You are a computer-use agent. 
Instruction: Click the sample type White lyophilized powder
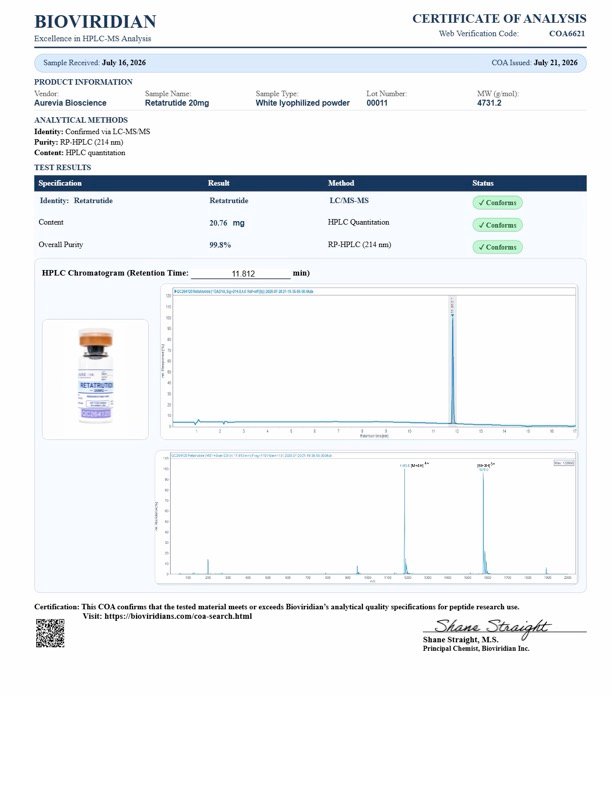point(302,103)
